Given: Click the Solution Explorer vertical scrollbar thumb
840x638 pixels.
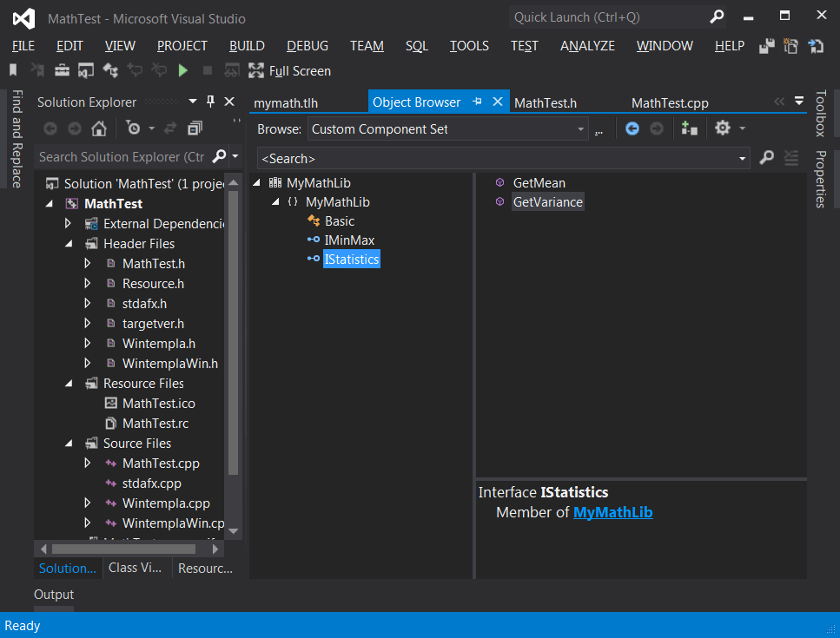Looking at the screenshot, I should pyautogui.click(x=233, y=332).
